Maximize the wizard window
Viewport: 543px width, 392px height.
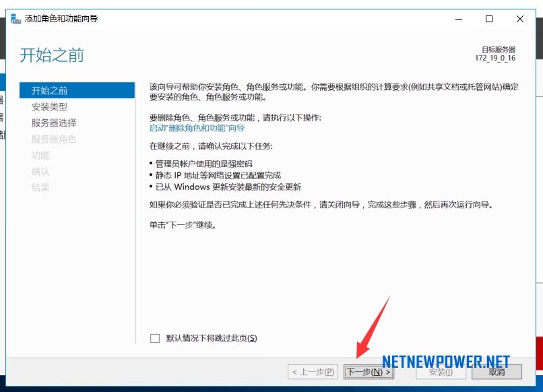click(488, 19)
